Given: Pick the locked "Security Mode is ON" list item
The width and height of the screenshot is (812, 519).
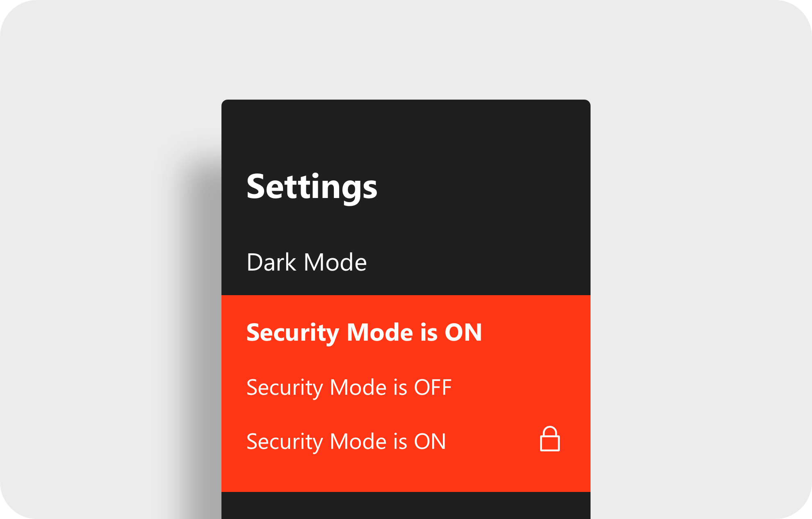Looking at the screenshot, I should [346, 442].
